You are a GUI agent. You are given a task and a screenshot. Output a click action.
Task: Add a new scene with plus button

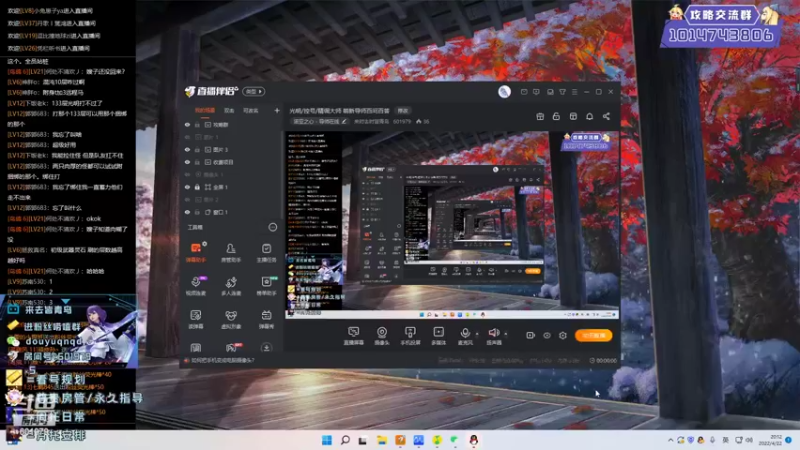tap(277, 110)
